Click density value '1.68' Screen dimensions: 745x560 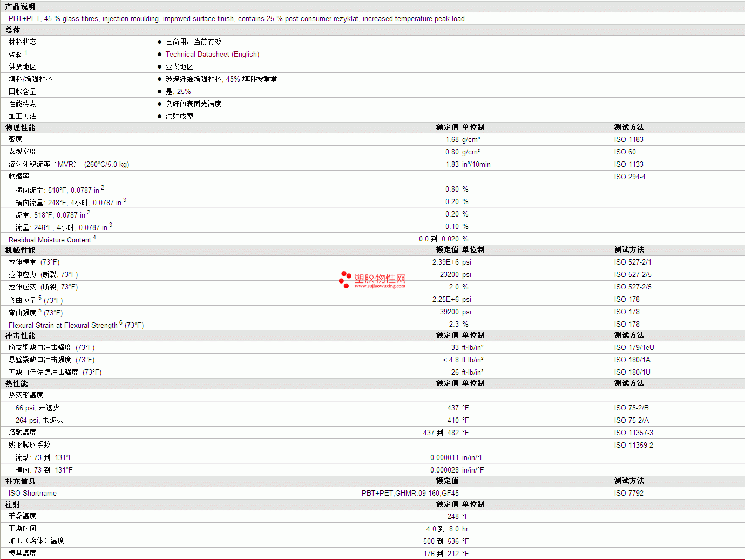(x=452, y=140)
